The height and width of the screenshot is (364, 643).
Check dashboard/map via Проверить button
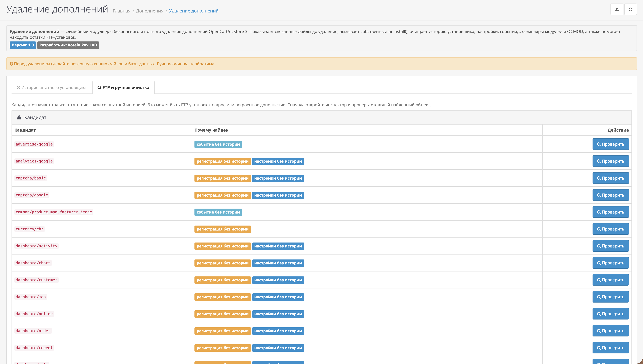pos(610,297)
